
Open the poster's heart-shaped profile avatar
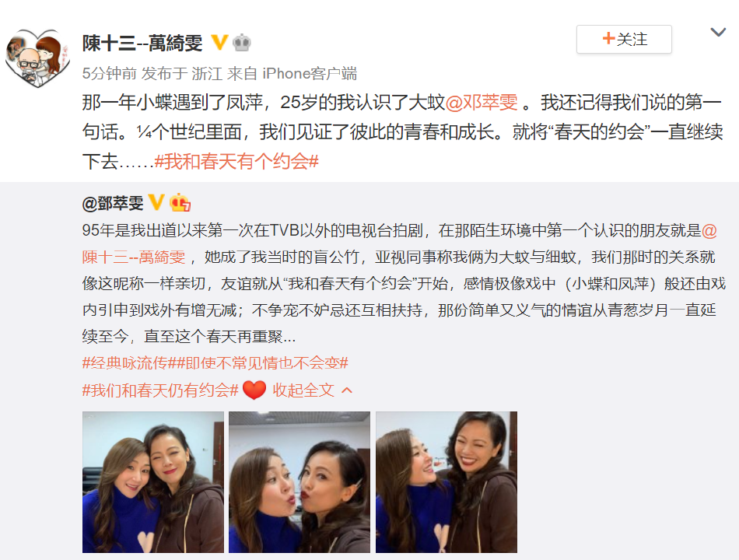(37, 58)
